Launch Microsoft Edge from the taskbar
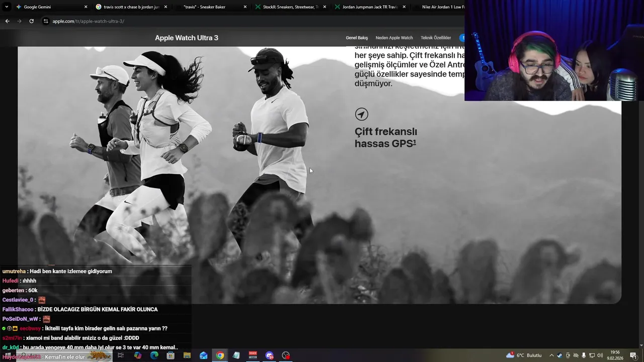This screenshot has width=644, height=362. pyautogui.click(x=154, y=355)
